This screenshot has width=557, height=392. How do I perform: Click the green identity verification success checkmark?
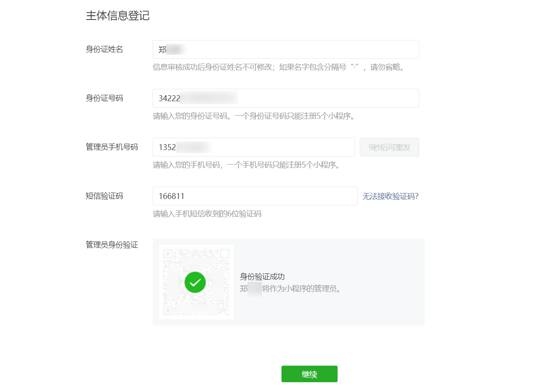click(195, 282)
